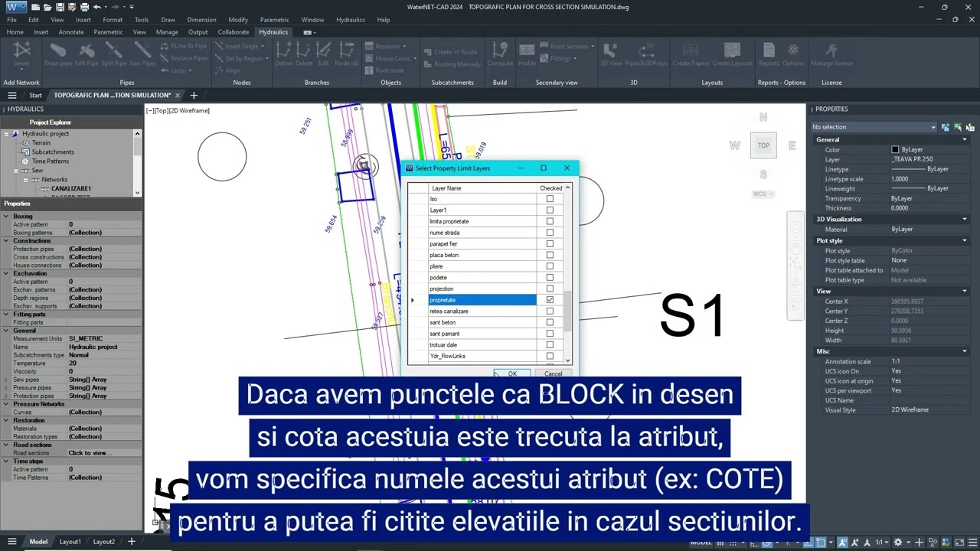Open the 3D View tool
980x551 pixels.
point(611,54)
